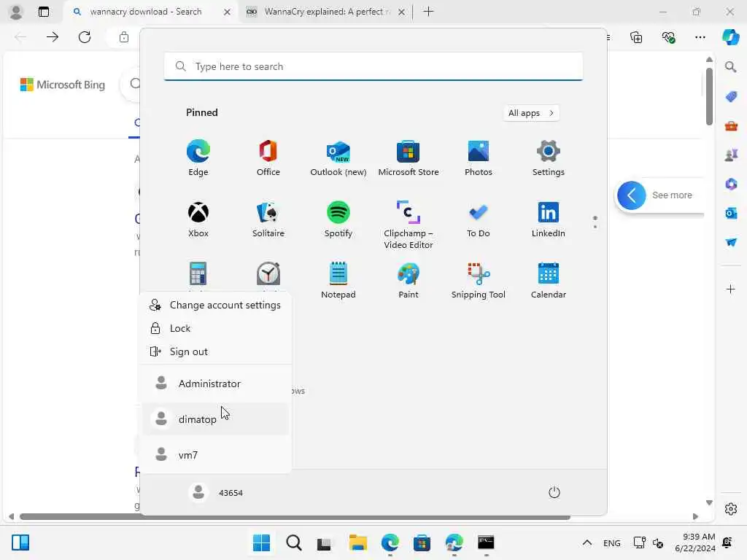Launch the Calendar app
The width and height of the screenshot is (747, 560).
tap(549, 281)
